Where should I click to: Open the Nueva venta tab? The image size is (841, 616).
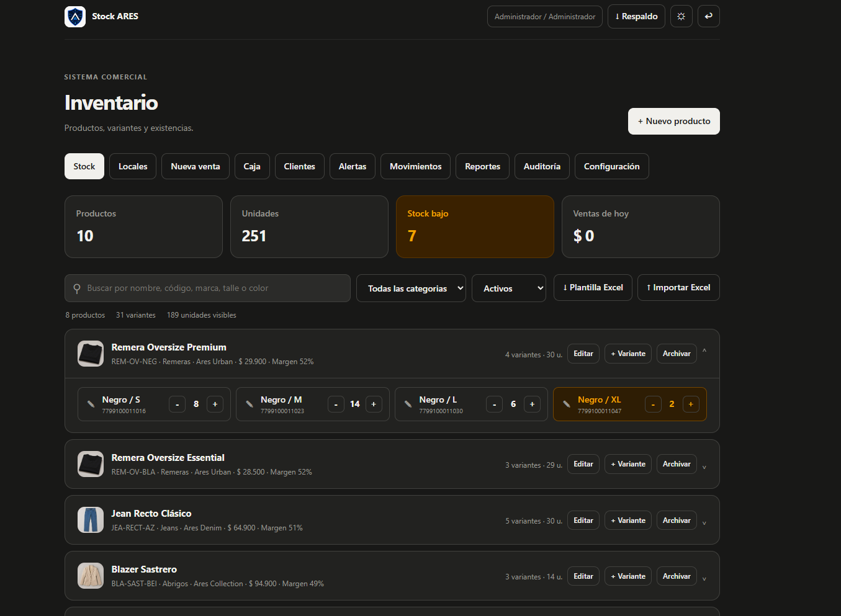click(x=196, y=166)
